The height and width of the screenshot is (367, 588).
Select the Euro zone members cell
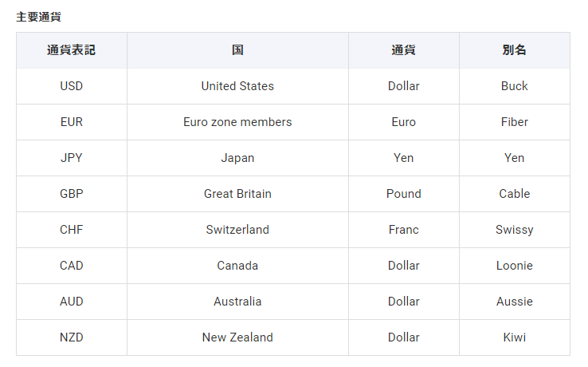click(x=237, y=122)
